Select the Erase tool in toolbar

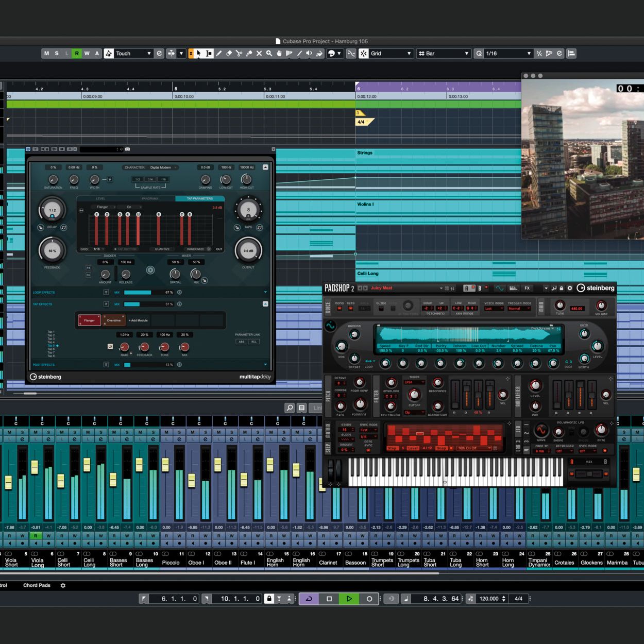[229, 54]
